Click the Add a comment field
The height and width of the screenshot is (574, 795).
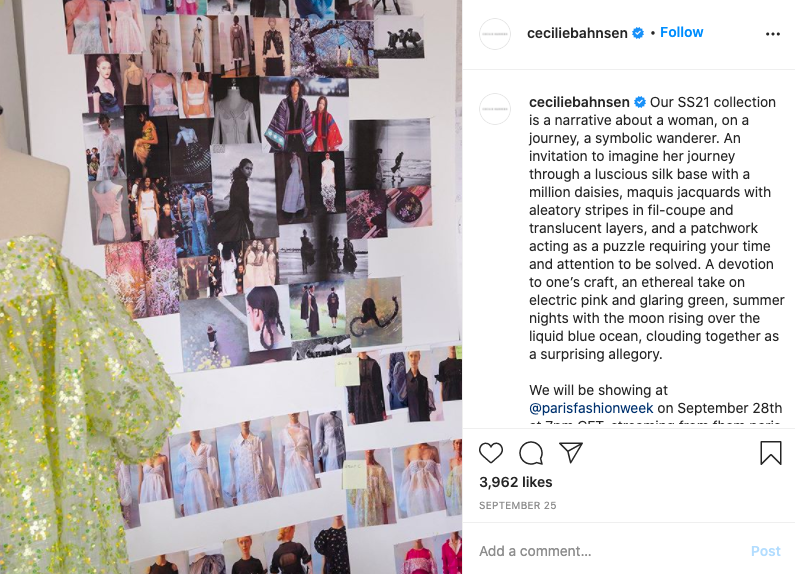click(x=608, y=551)
